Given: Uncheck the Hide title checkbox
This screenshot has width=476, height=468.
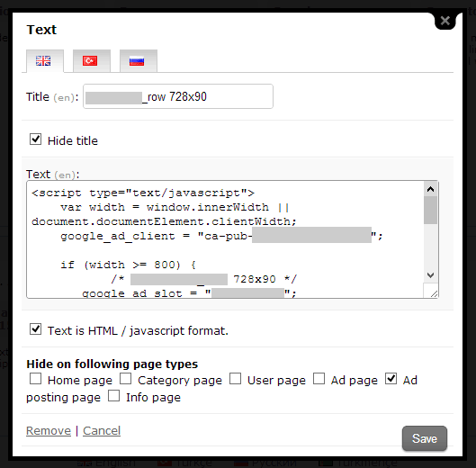Looking at the screenshot, I should [35, 139].
